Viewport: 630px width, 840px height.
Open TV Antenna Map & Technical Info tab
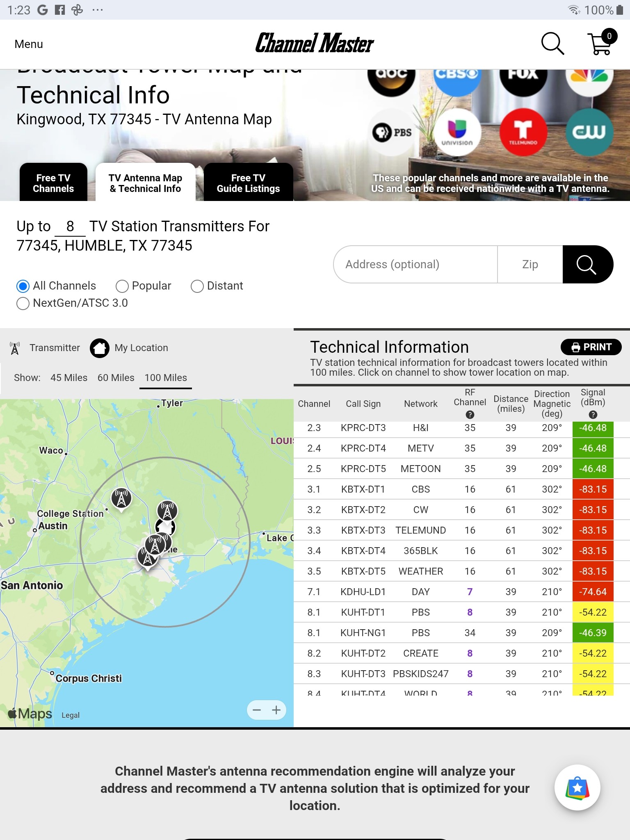pos(145,183)
